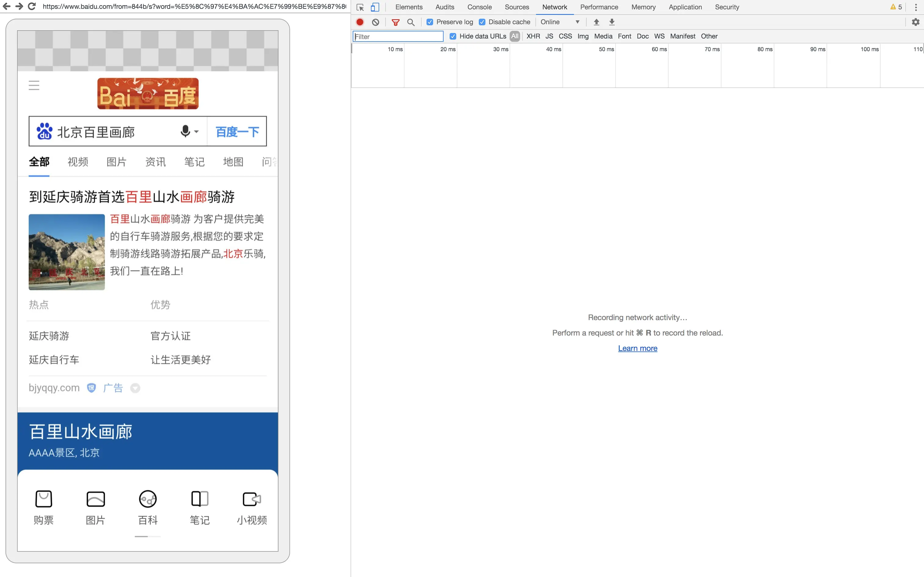
Task: Click the import HAR upload arrow
Action: coord(596,22)
